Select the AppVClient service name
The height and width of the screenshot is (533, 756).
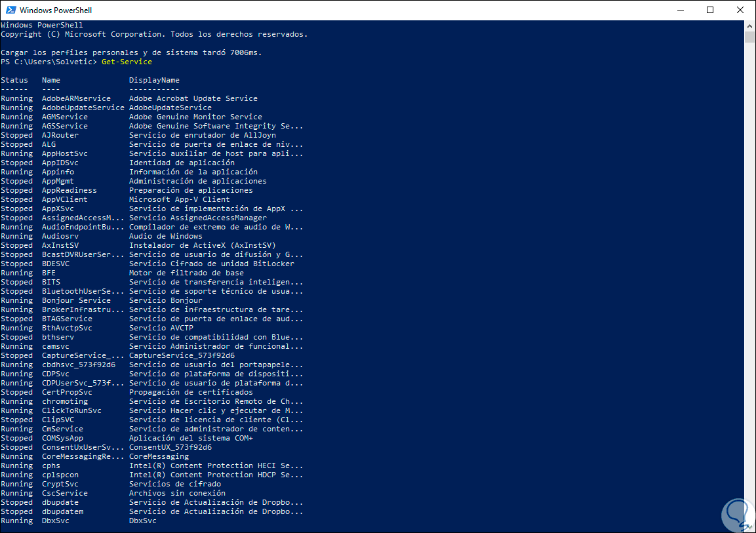(65, 199)
